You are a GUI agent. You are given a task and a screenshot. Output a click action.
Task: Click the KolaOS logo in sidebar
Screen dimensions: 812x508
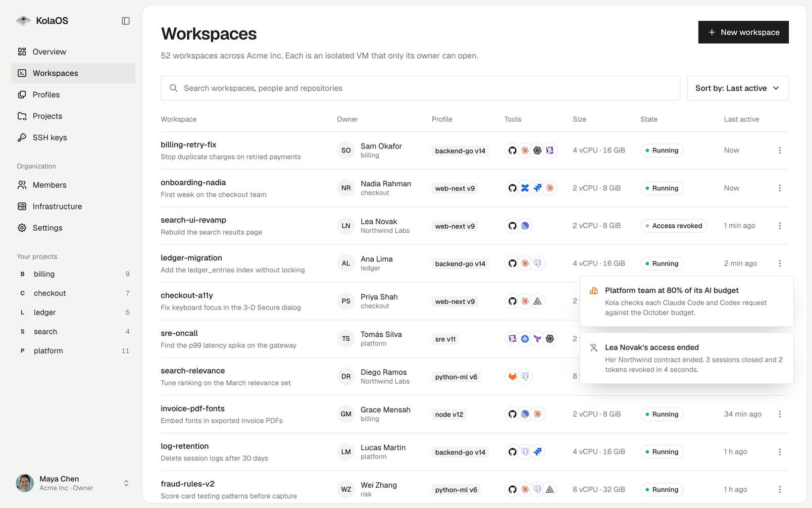pos(23,20)
